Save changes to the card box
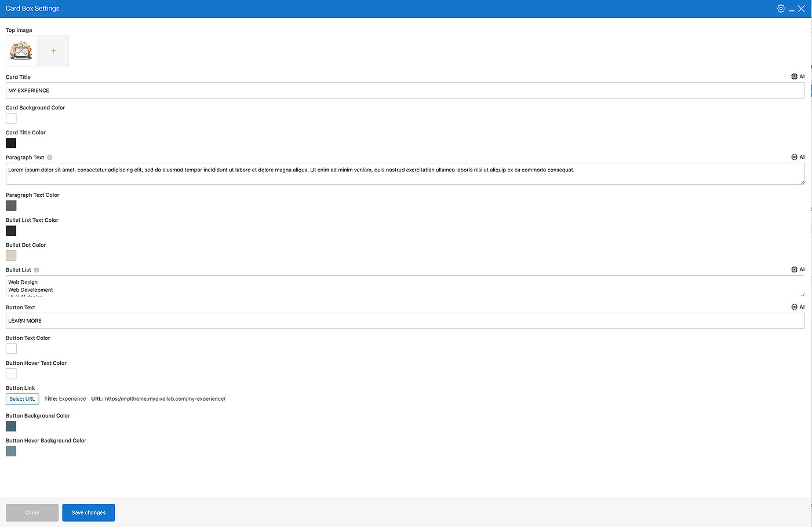The height and width of the screenshot is (527, 812). pyautogui.click(x=89, y=513)
